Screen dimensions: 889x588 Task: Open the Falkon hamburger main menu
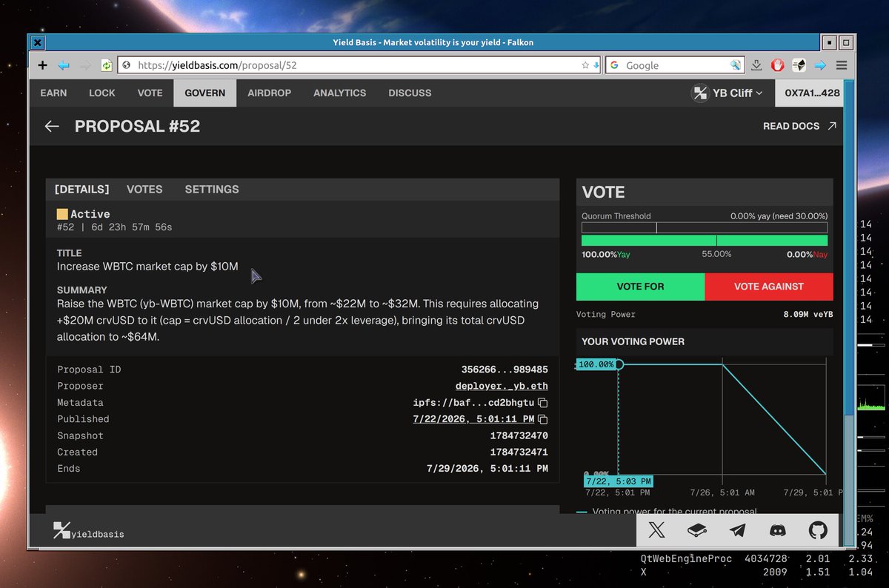[842, 65]
